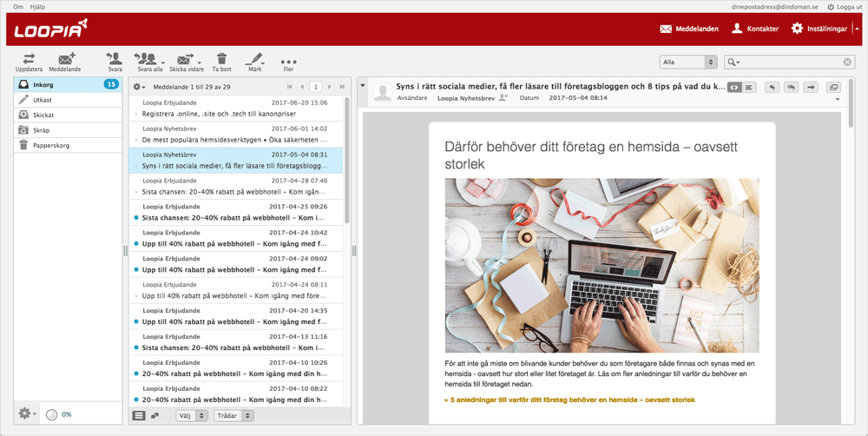Click the Svara reply icon
Image resolution: width=868 pixels, height=436 pixels.
pos(115,59)
